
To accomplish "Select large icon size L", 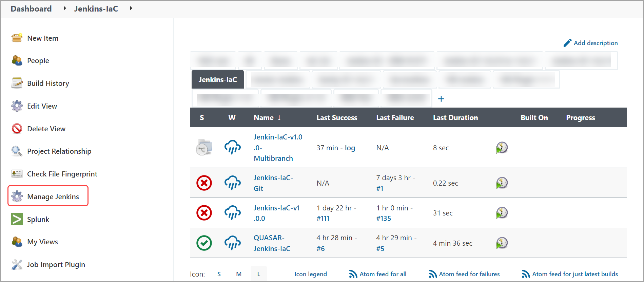I will (259, 274).
